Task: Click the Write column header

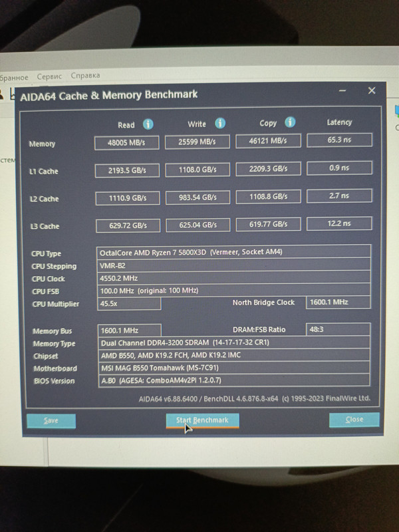Action: [197, 124]
